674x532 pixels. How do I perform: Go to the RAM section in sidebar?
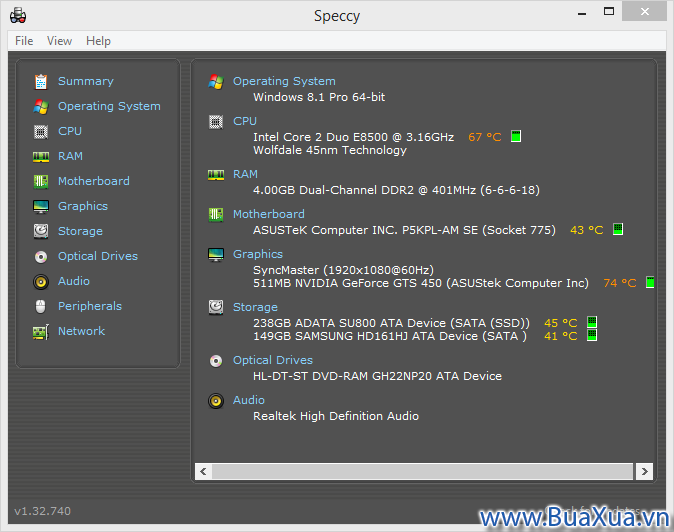[70, 156]
